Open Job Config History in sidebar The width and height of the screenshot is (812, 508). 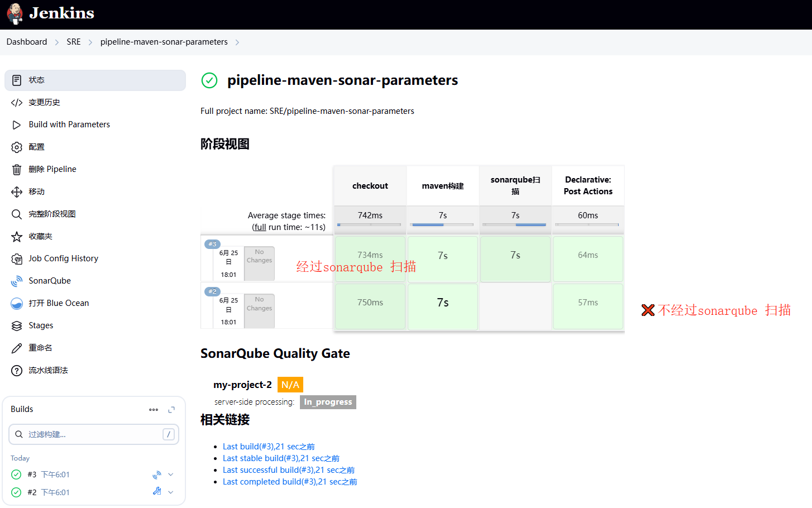[63, 258]
